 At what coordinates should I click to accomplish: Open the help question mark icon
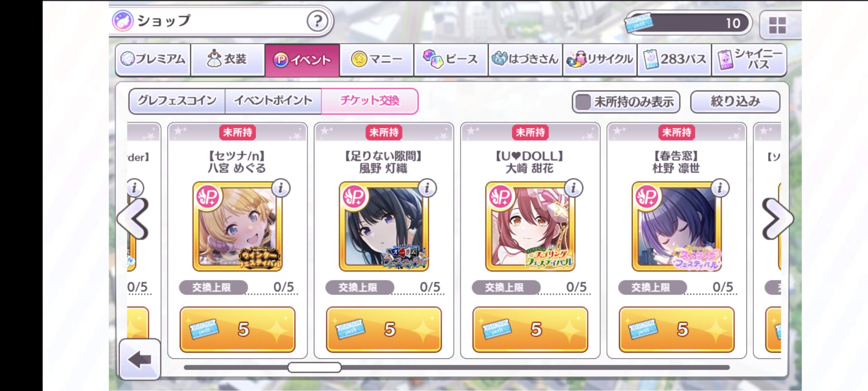317,20
